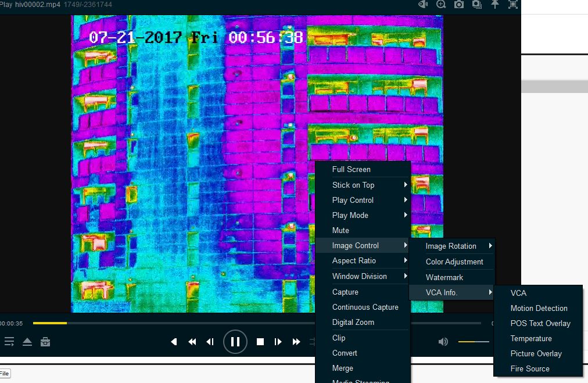Stop the video with the square button
Viewport: 588px width, 383px height.
click(260, 342)
